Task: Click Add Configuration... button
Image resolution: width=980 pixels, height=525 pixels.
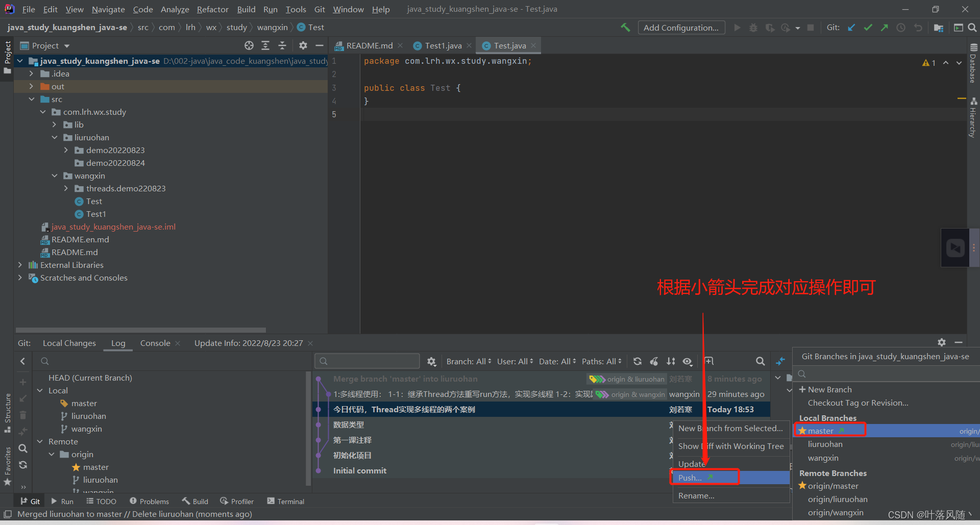Action: [681, 28]
